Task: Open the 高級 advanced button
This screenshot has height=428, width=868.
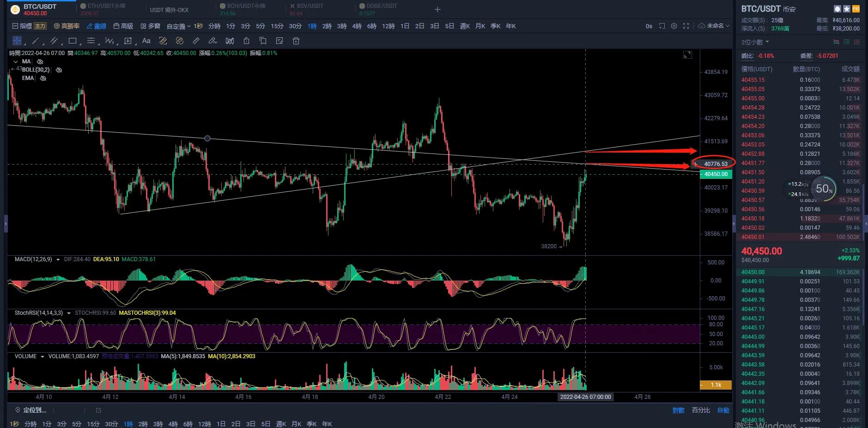Action: (123, 26)
